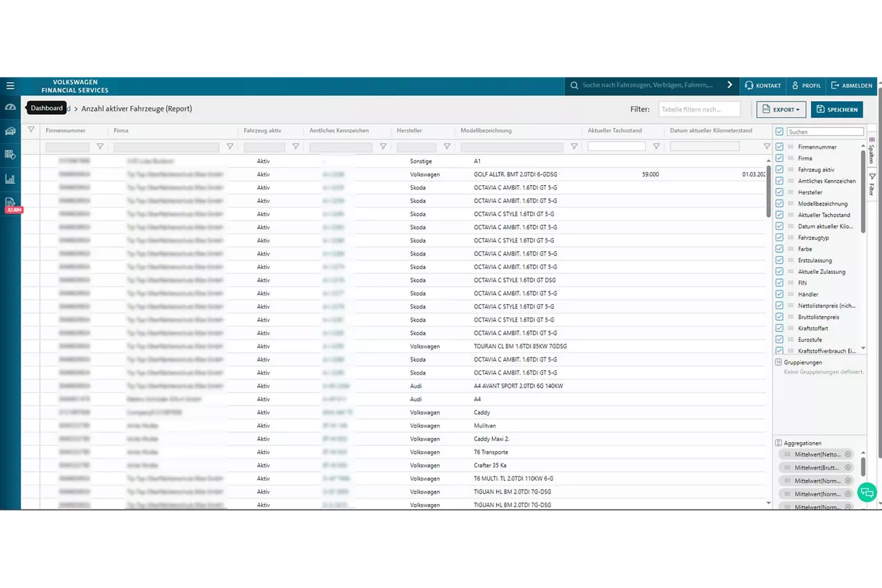This screenshot has height=588, width=882.
Task: Open the green chat bubble icon
Action: coord(867,492)
